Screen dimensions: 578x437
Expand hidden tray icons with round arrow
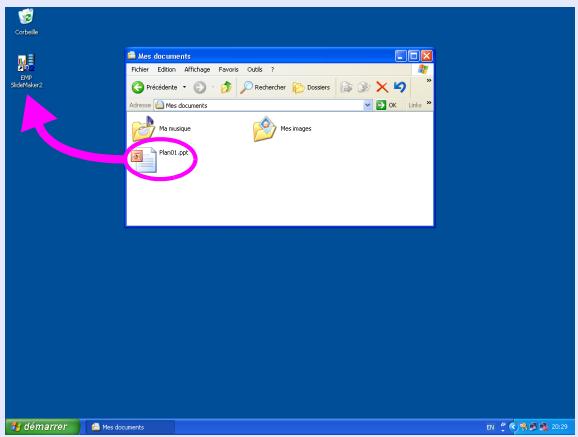513,427
